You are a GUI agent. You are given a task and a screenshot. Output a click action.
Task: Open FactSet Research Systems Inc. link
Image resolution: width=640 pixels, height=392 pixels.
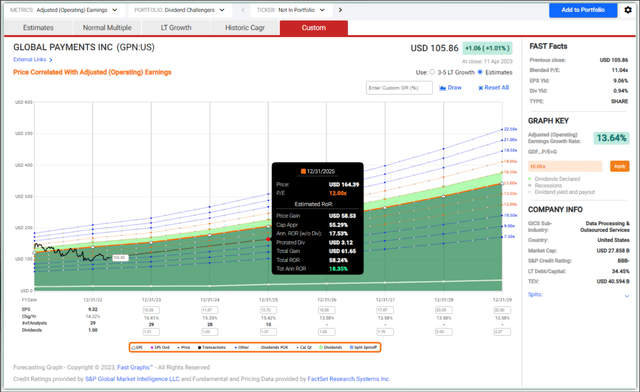click(349, 379)
